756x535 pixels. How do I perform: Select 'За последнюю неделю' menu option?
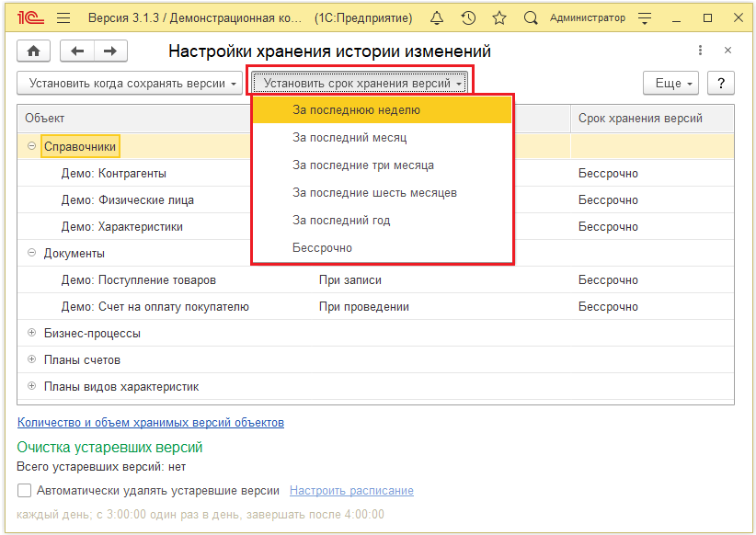coord(382,110)
